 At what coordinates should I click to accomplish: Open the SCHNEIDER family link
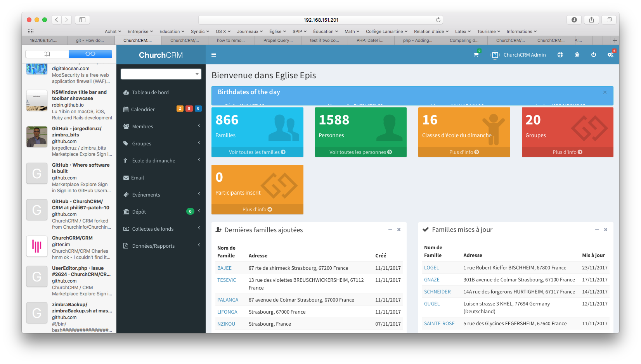[x=437, y=292]
